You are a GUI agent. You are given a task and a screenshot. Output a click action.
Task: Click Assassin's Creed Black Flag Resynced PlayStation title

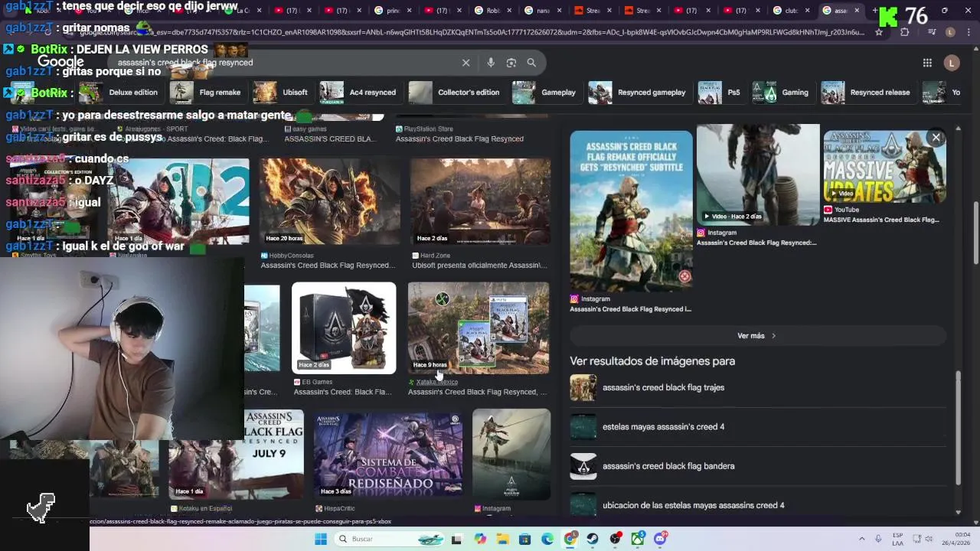point(459,139)
